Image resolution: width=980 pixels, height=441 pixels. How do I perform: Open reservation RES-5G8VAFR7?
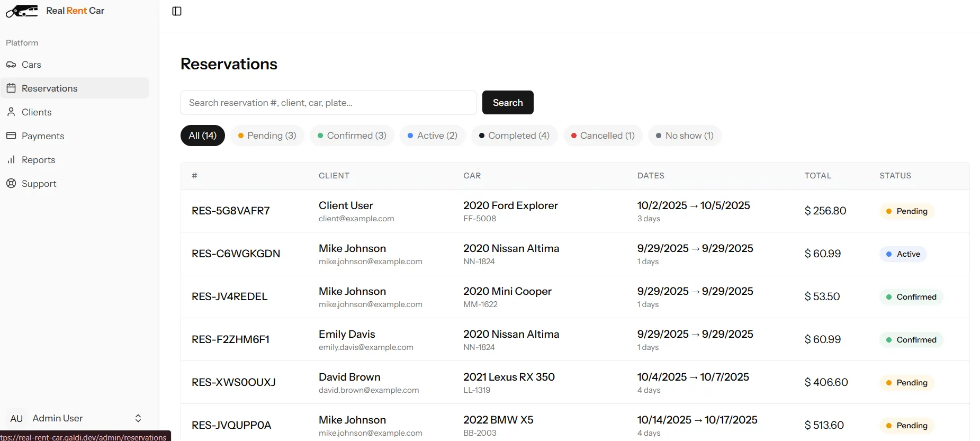point(231,211)
